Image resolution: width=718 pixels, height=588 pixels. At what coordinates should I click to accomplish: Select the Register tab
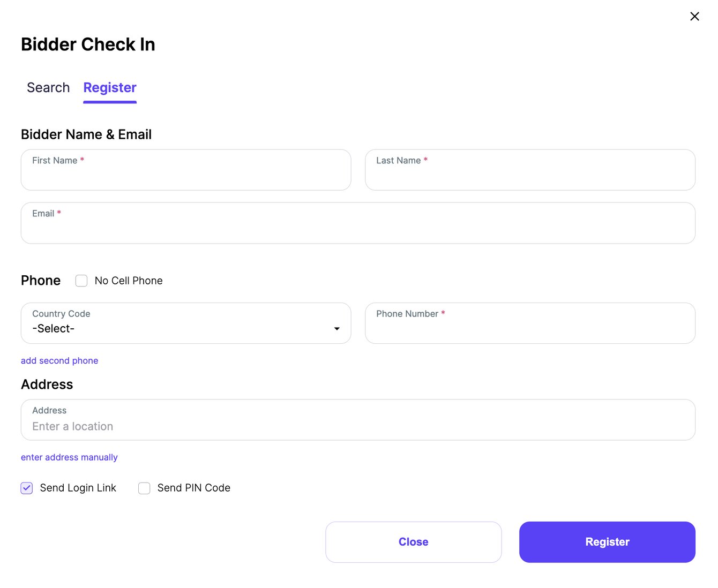pyautogui.click(x=109, y=87)
